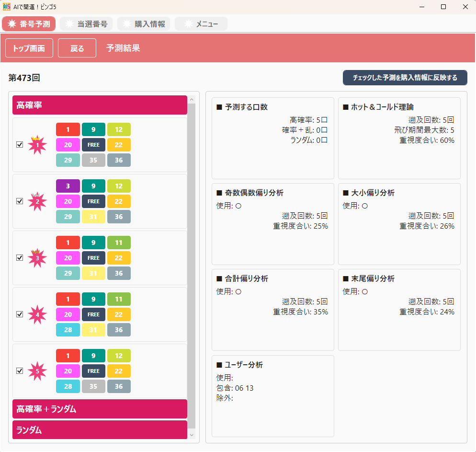The image size is (476, 452).
Task: Click green number 11 tile in prediction 3
Action: click(119, 243)
